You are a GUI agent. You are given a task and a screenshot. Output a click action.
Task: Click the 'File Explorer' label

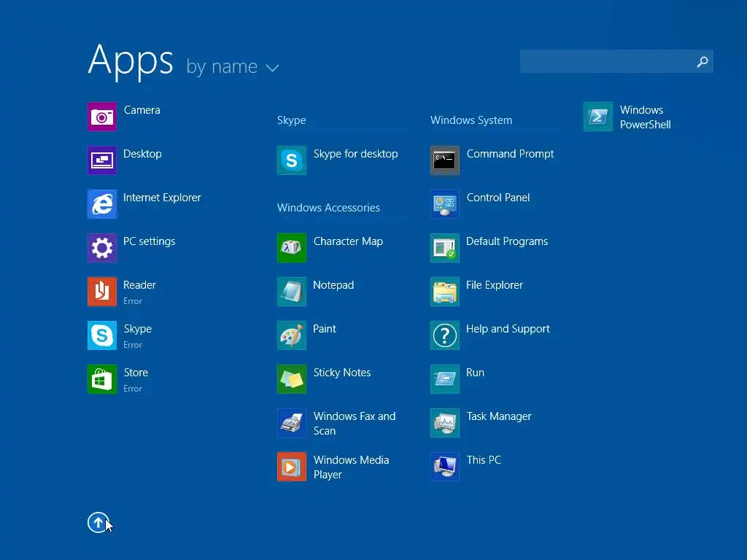[495, 285]
